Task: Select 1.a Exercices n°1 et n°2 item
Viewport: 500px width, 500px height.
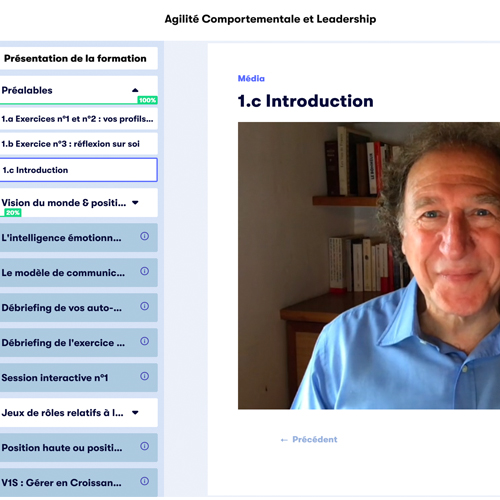Action: 78,119
